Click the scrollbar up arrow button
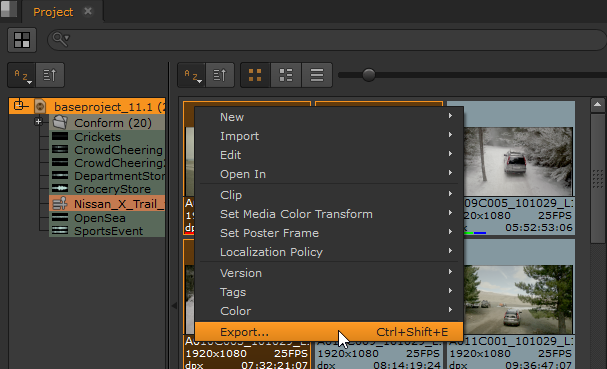607x369 pixels. (x=597, y=105)
